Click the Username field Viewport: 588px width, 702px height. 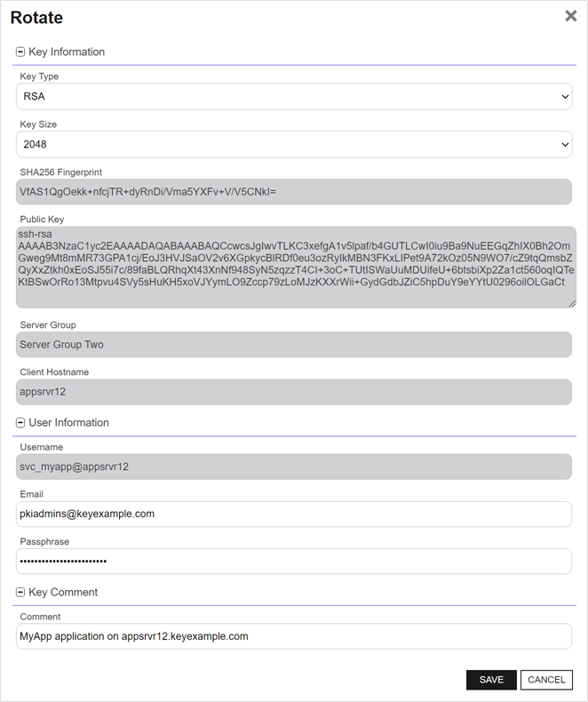(x=294, y=467)
